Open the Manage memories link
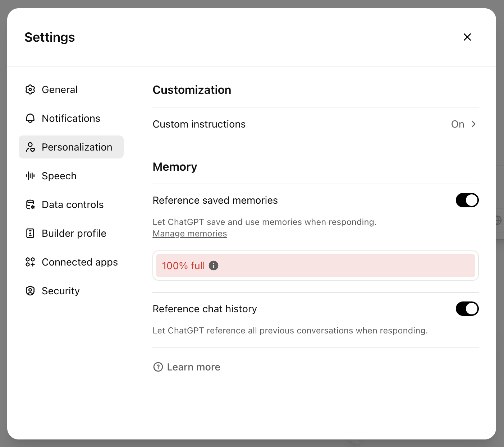Screen dimensions: 504x447 (190, 234)
